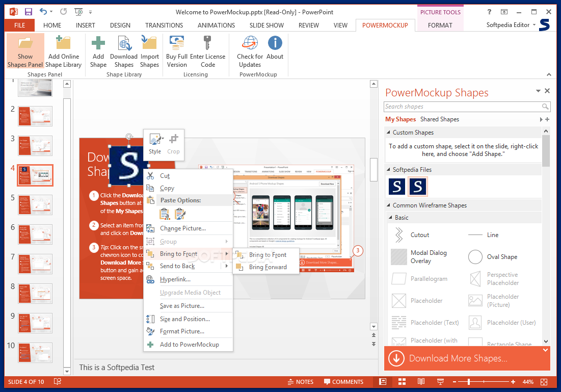Click Buy Full Version icon
The image size is (561, 392).
[x=177, y=43]
